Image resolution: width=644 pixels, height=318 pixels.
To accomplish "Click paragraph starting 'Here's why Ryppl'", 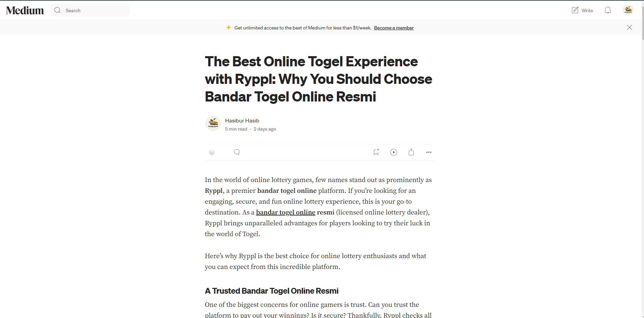I will pyautogui.click(x=316, y=261).
